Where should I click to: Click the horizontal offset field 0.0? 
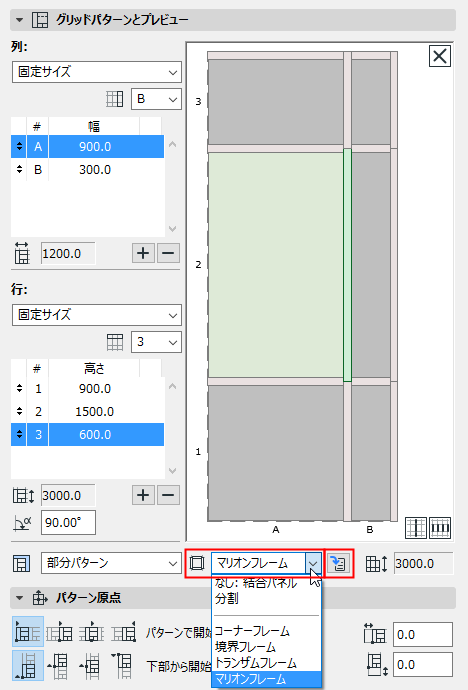[423, 635]
